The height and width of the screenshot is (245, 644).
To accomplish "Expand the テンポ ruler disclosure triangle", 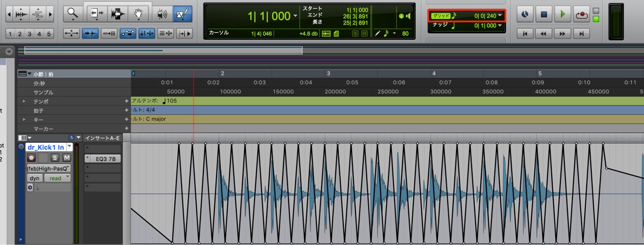I will pyautogui.click(x=23, y=101).
